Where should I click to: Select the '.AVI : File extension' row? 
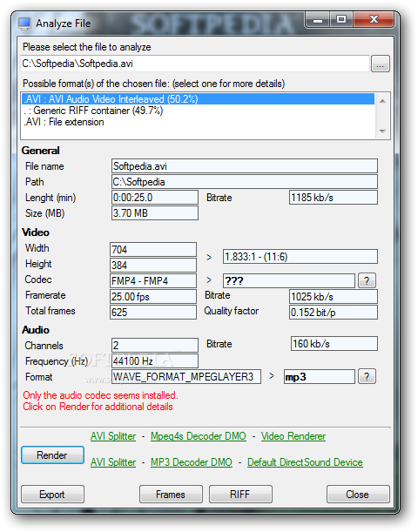tap(199, 122)
